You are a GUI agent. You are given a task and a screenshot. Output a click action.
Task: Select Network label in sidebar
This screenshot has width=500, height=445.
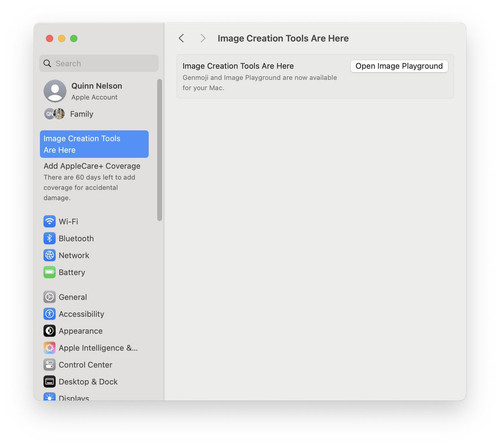coord(74,255)
